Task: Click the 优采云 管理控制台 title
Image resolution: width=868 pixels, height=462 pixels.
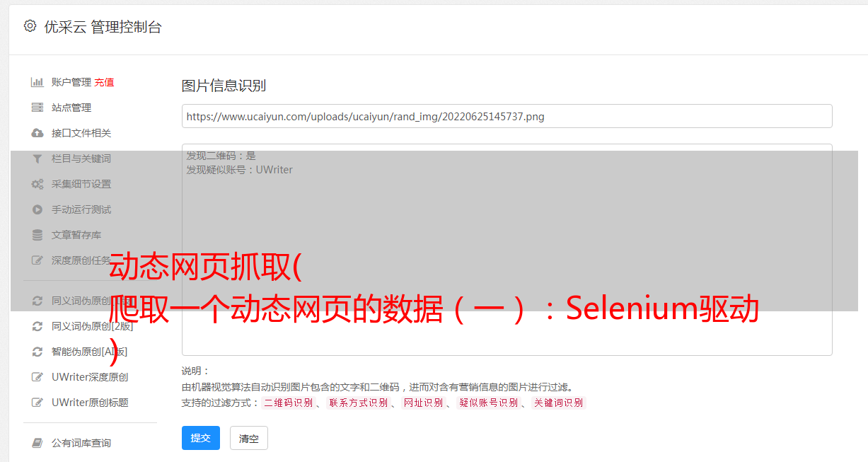Action: (103, 27)
